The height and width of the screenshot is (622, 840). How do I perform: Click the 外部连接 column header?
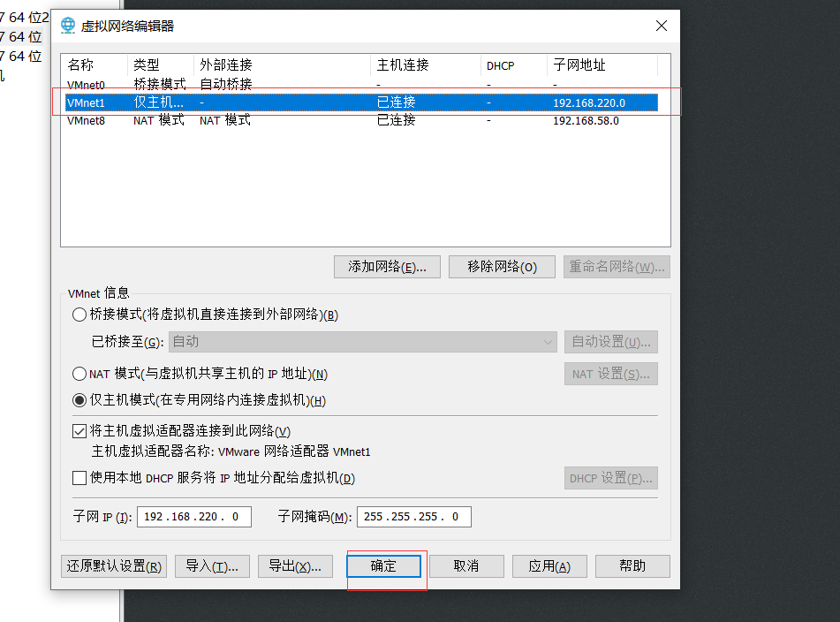(282, 64)
